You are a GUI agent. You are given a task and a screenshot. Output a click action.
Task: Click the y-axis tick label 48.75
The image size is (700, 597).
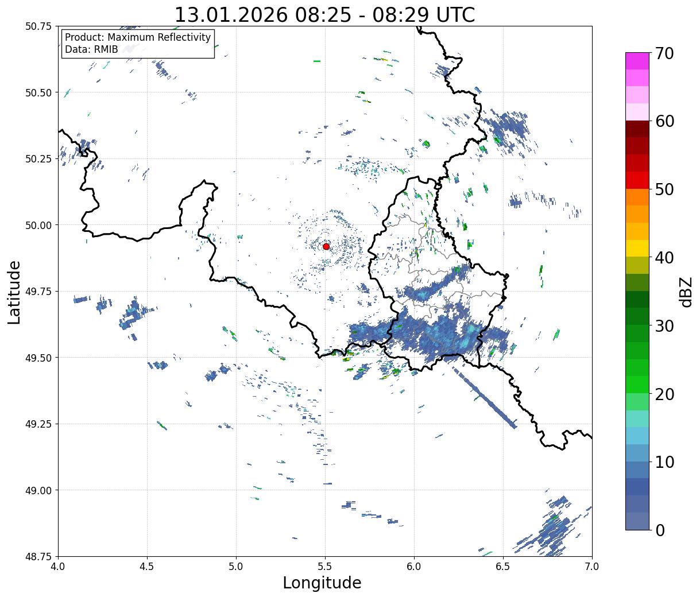point(38,556)
